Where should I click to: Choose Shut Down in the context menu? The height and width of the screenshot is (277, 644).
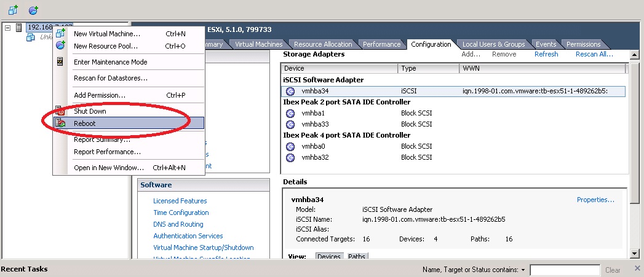(90, 111)
